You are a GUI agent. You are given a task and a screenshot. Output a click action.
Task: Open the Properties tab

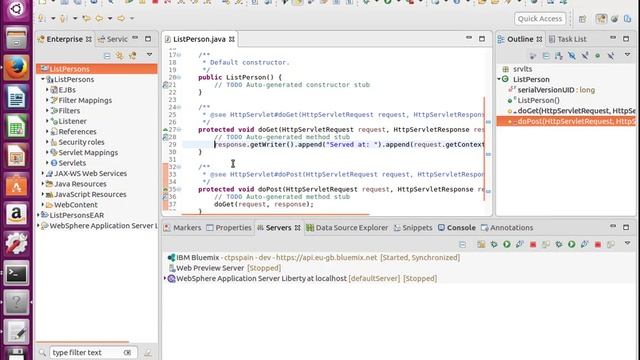(x=229, y=228)
